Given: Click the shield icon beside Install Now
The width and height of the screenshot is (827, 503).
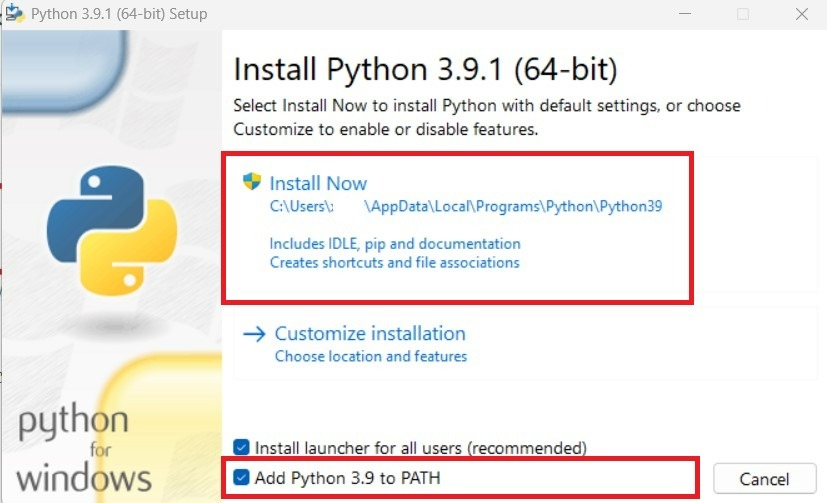Looking at the screenshot, I should point(252,182).
